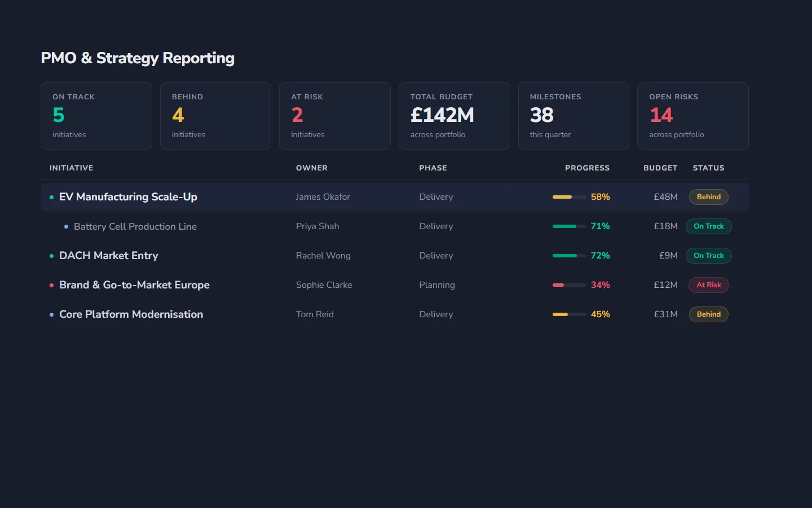Open the Behind initiatives summary card
This screenshot has width=812, height=508.
pyautogui.click(x=215, y=116)
